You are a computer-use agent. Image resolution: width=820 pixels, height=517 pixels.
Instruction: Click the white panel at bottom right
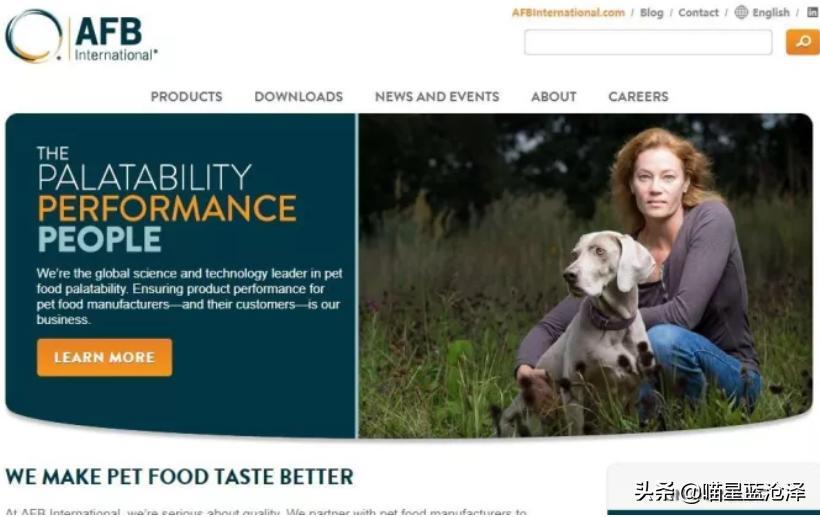click(713, 489)
